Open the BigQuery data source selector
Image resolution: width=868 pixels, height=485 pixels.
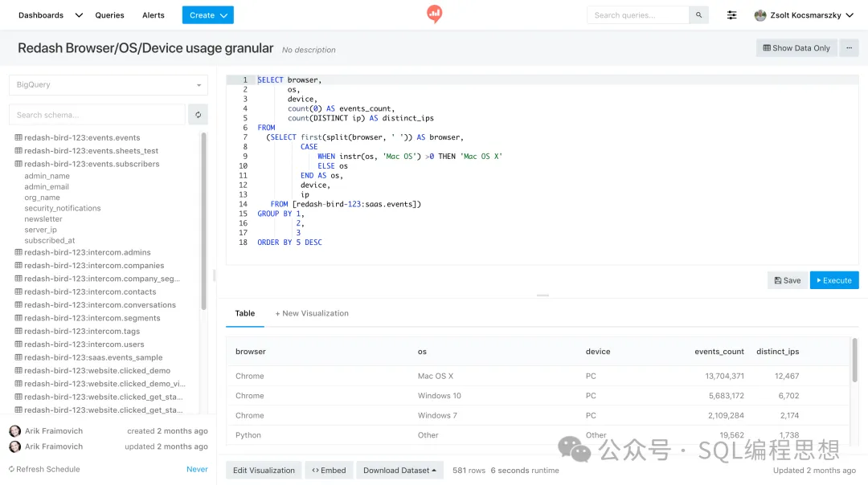click(x=108, y=84)
